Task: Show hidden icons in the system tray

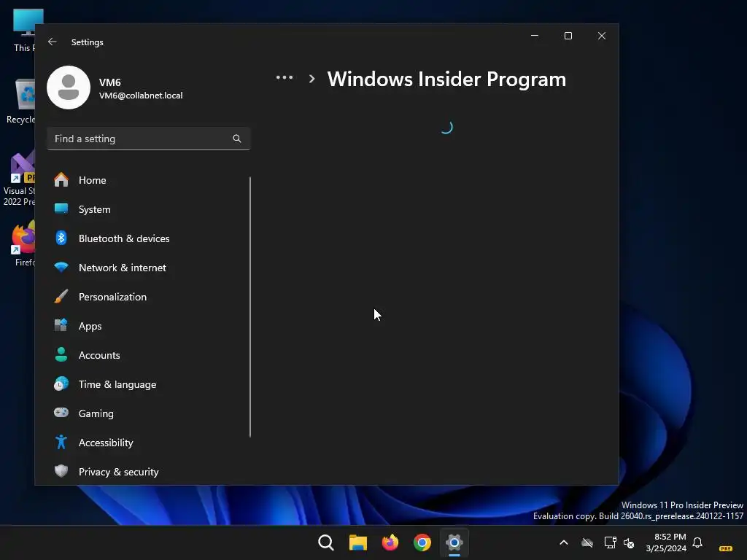Action: click(564, 542)
